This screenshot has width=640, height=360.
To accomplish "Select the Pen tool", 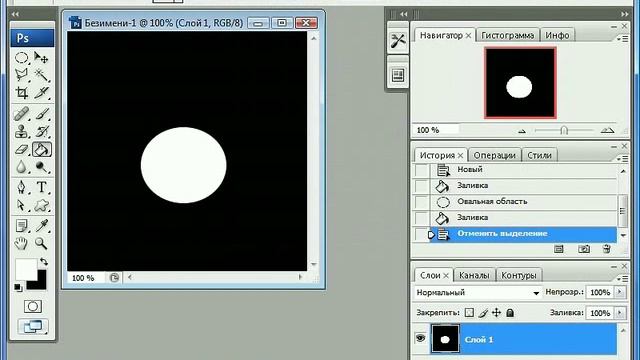I will pyautogui.click(x=22, y=188).
